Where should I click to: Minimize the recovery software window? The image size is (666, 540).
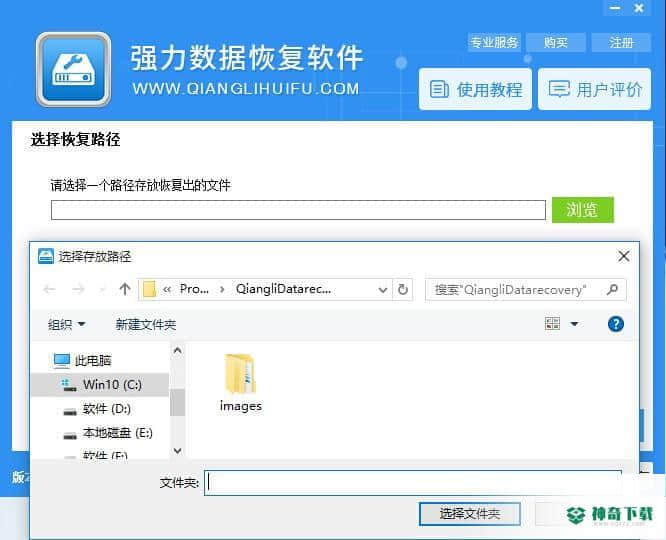[x=615, y=8]
